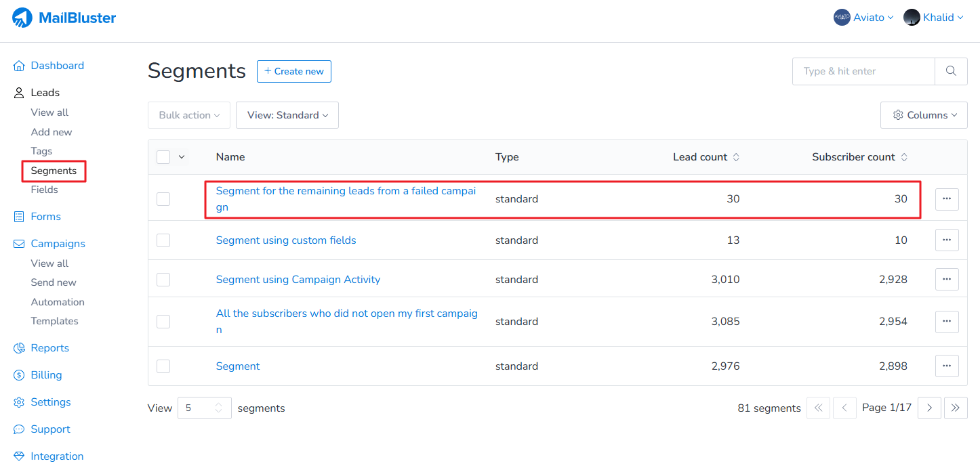Click the Create new button
This screenshot has height=474, width=980.
pos(293,71)
